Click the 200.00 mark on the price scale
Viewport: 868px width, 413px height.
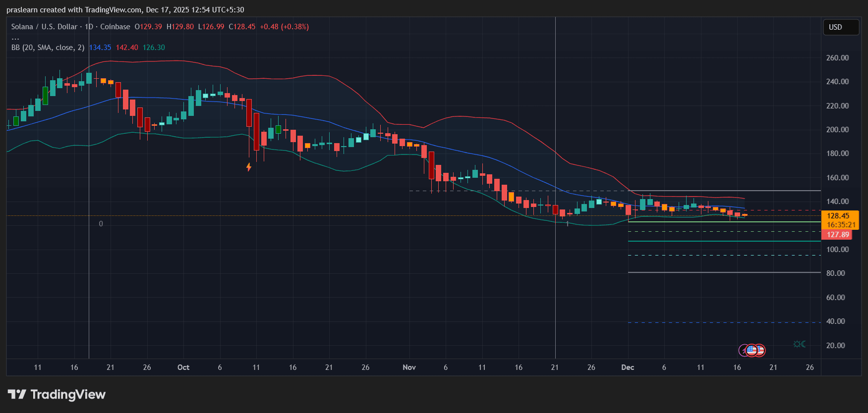click(837, 130)
